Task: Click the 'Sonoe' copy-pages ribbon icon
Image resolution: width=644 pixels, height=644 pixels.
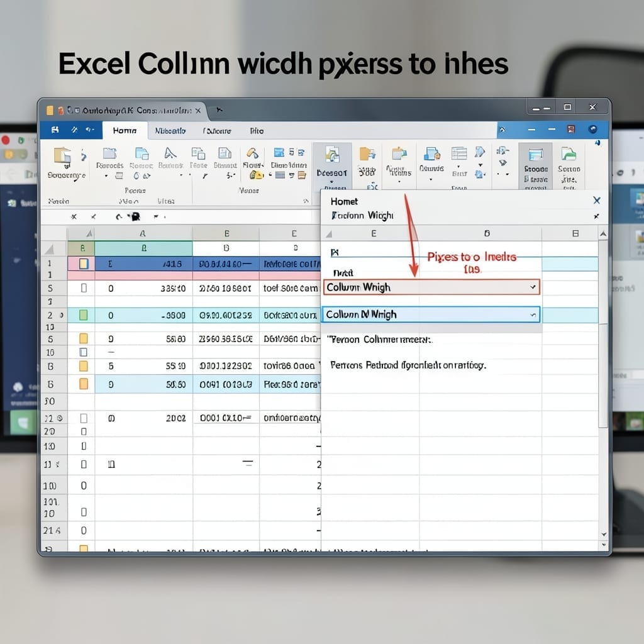Action: click(x=142, y=153)
